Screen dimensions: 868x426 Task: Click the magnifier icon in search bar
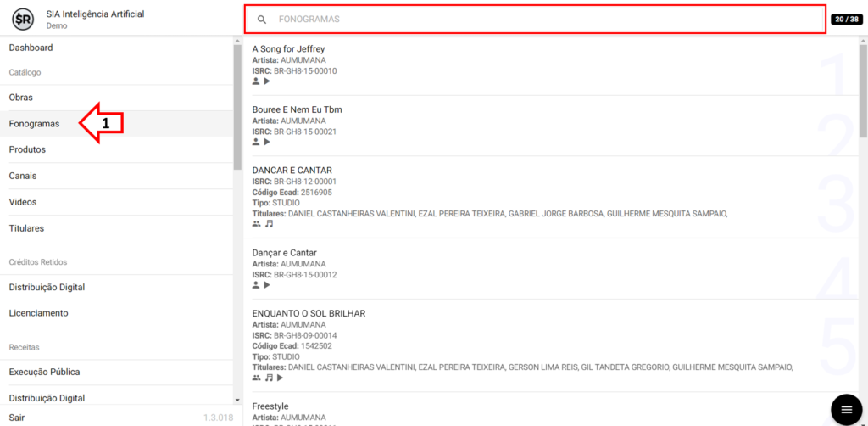coord(262,20)
